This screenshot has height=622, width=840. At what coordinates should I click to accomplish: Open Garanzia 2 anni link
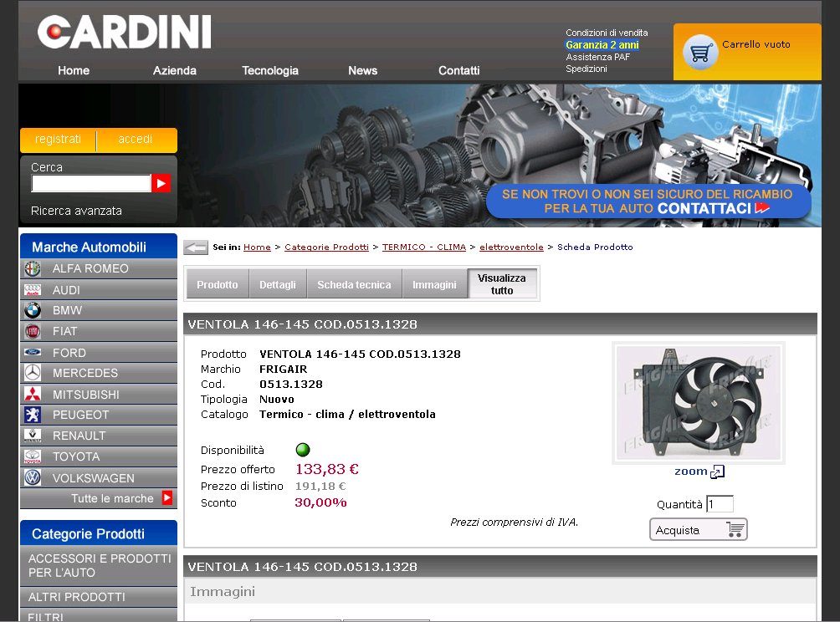coord(602,45)
